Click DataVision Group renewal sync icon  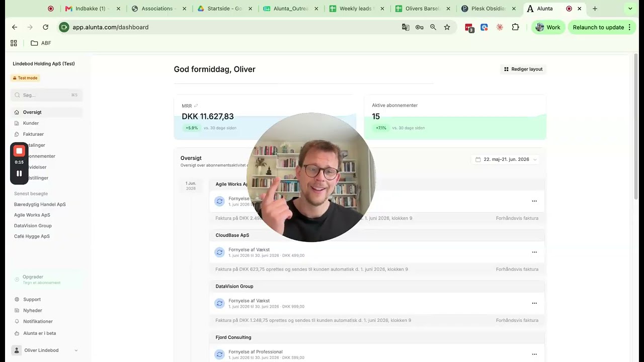pyautogui.click(x=219, y=303)
